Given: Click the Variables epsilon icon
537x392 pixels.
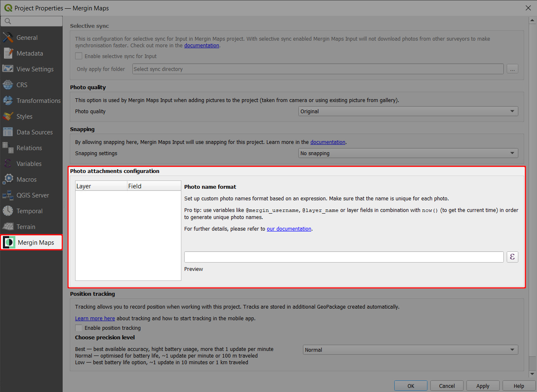Looking at the screenshot, I should pos(8,163).
